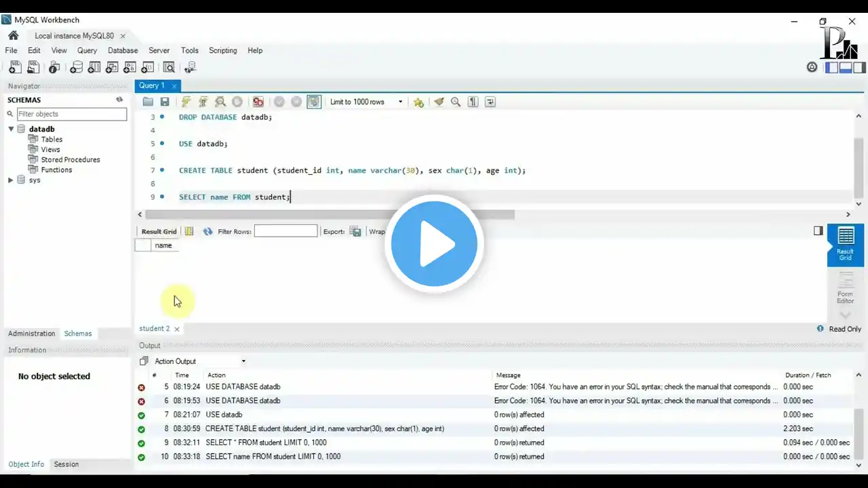The height and width of the screenshot is (488, 868).
Task: Click the Filter Rows input box
Action: tap(285, 231)
